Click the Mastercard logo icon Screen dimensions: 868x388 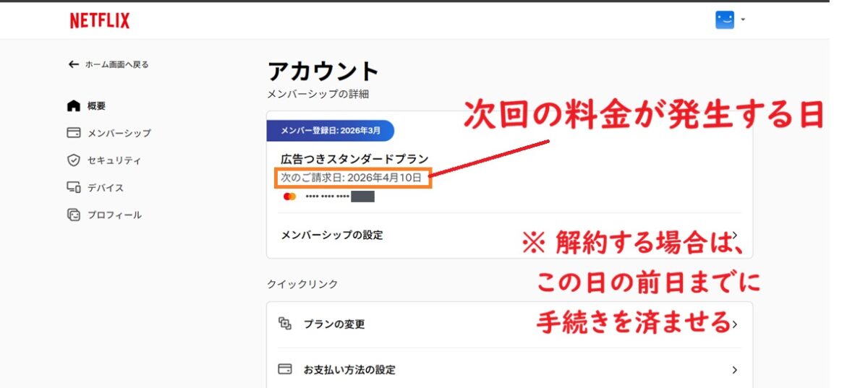click(289, 197)
